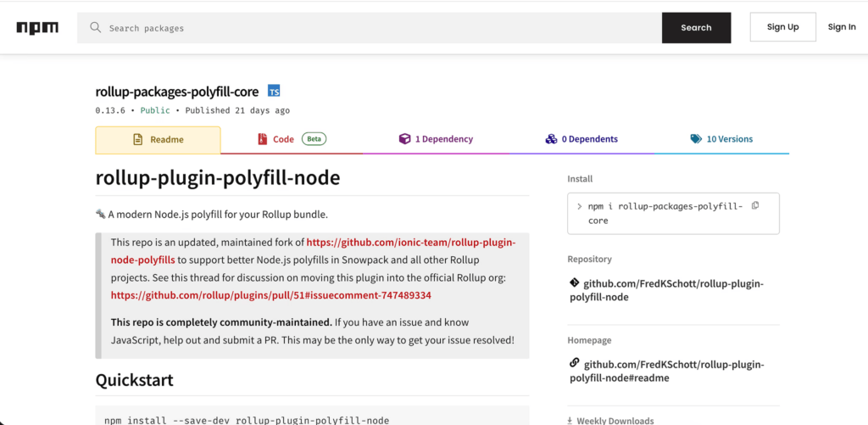The image size is (868, 425).
Task: Click the black Search button
Action: point(696,28)
